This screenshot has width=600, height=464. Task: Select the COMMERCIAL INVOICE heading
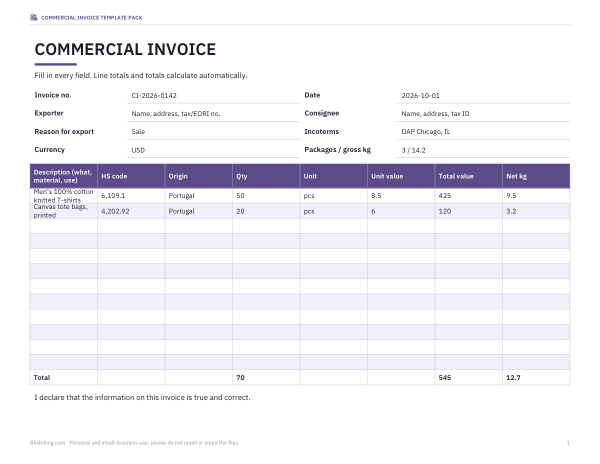[x=125, y=49]
